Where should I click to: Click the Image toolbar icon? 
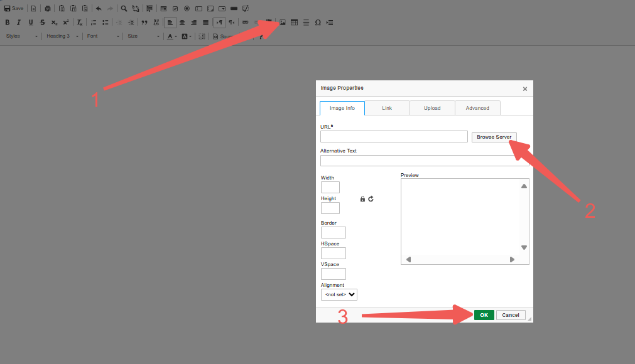[x=283, y=23]
